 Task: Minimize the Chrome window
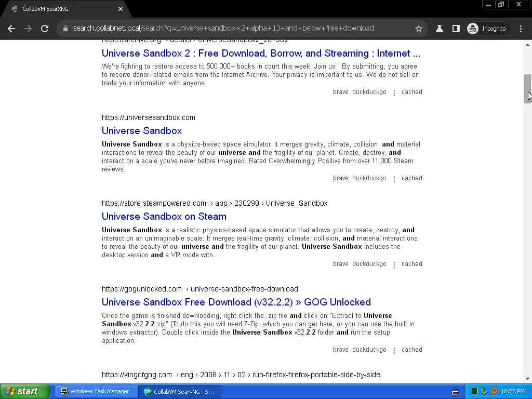pyautogui.click(x=488, y=5)
